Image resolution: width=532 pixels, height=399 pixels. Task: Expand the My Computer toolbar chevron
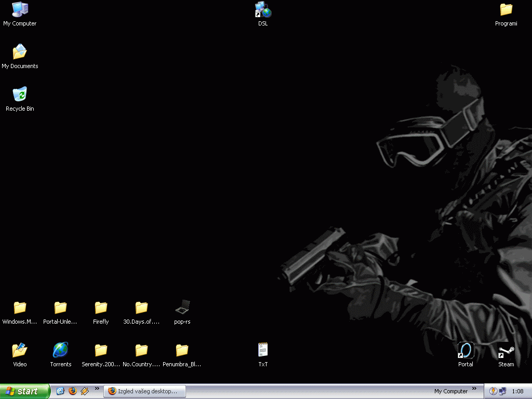pyautogui.click(x=474, y=389)
